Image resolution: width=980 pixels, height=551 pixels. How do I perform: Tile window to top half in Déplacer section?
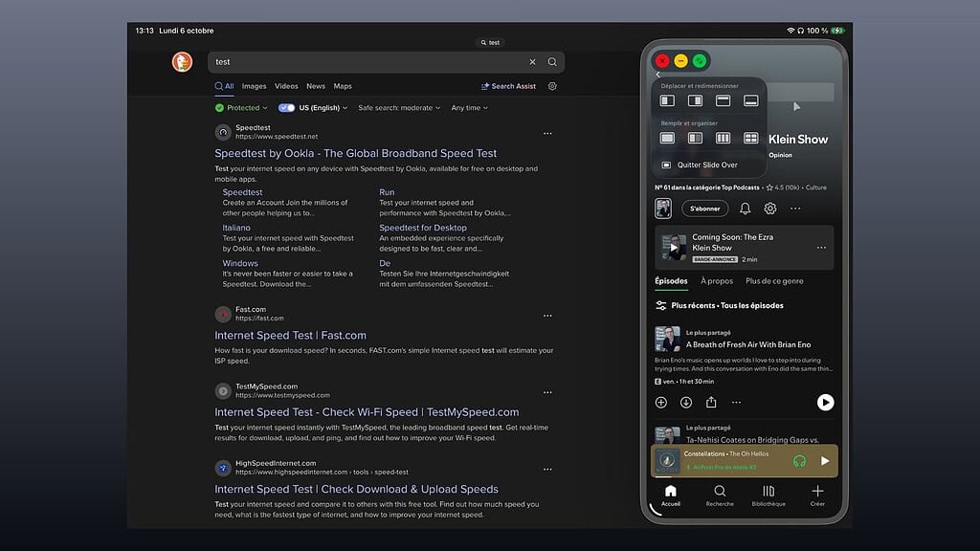point(724,100)
